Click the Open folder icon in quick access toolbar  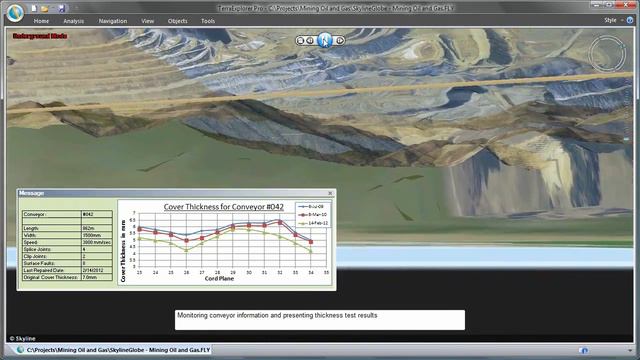[x=45, y=9]
